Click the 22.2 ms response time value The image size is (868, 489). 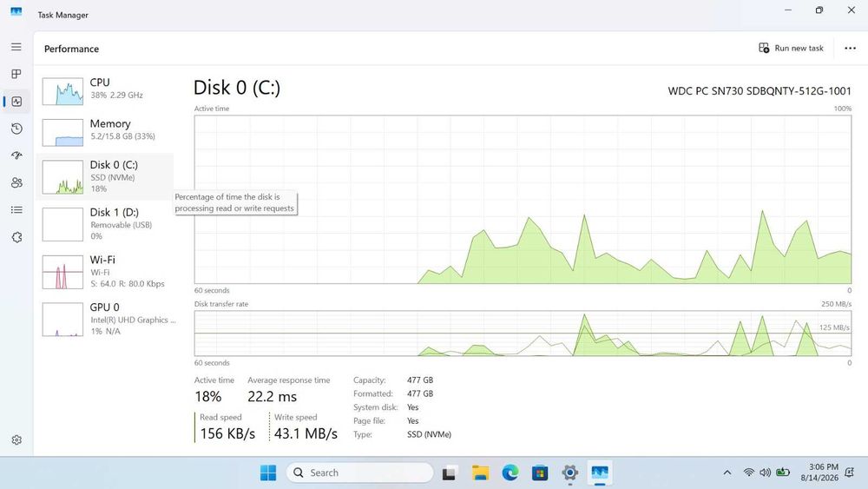(x=272, y=397)
